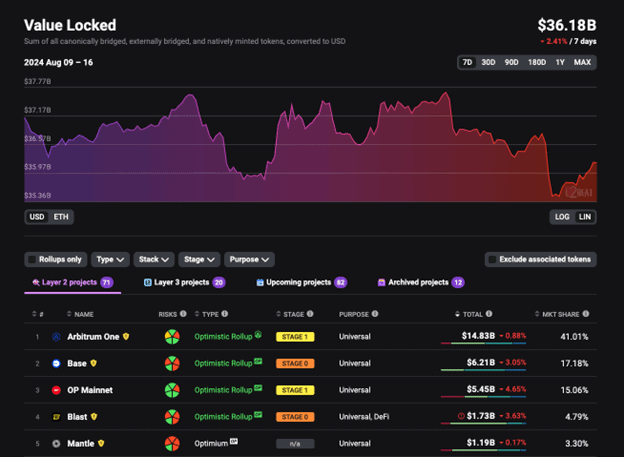
Task: Open the Layer 2 projects tab
Action: tap(72, 283)
